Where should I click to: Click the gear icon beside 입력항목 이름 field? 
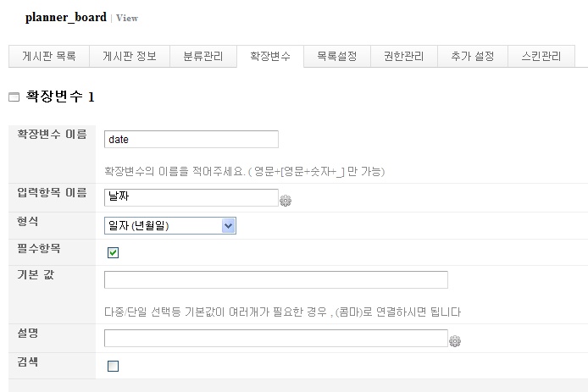coord(286,201)
